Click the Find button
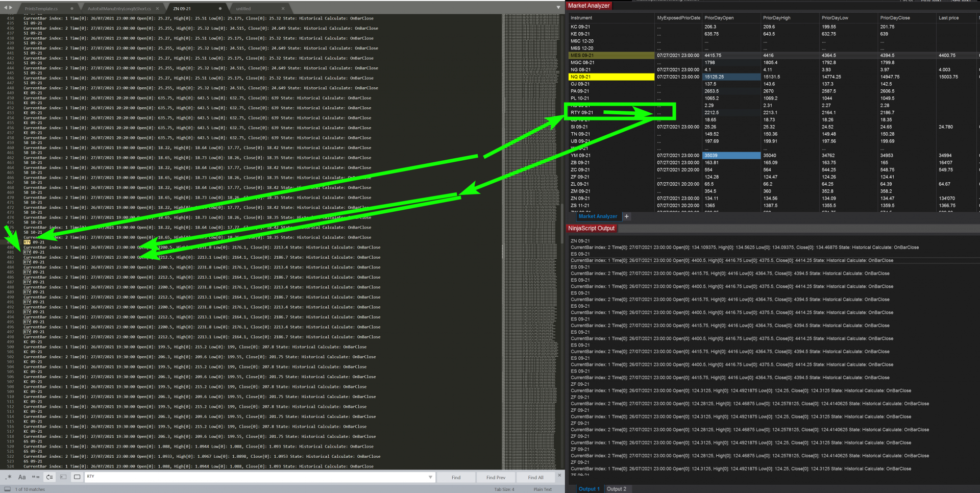This screenshot has width=980, height=493. (456, 478)
